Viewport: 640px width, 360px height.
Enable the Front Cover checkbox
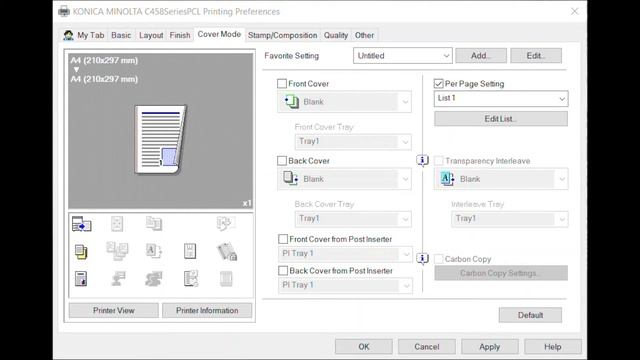coord(282,84)
